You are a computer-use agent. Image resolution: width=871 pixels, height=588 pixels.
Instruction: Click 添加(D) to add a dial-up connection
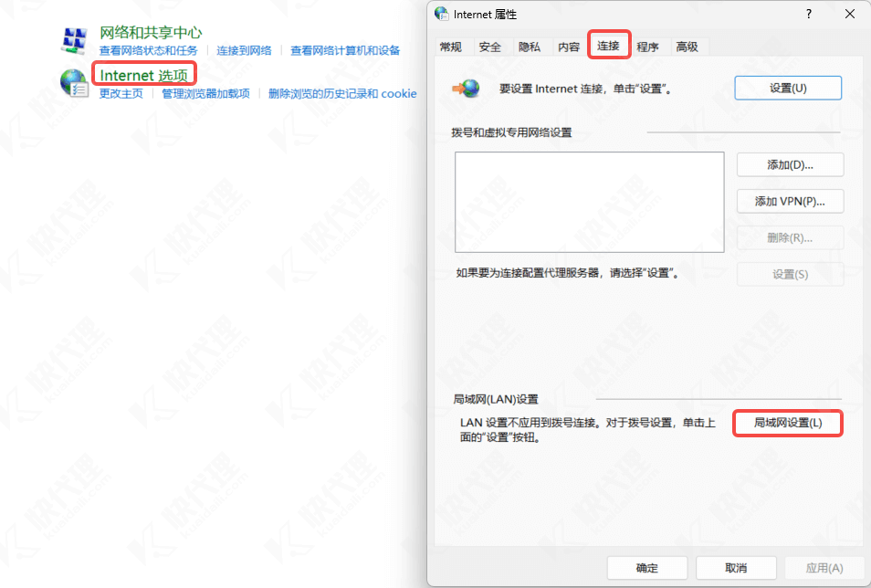tap(790, 164)
